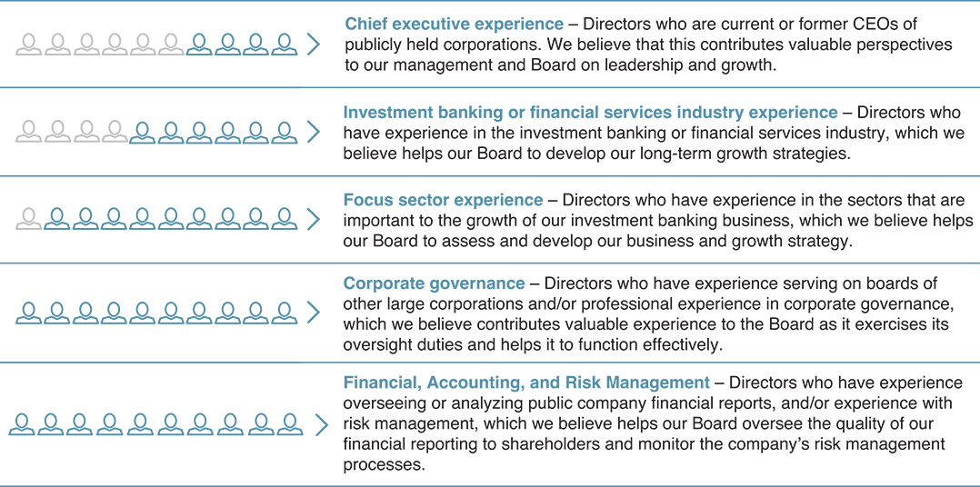Click the last person icon in Financial, Accounting row
The width and height of the screenshot is (980, 487).
click(290, 423)
